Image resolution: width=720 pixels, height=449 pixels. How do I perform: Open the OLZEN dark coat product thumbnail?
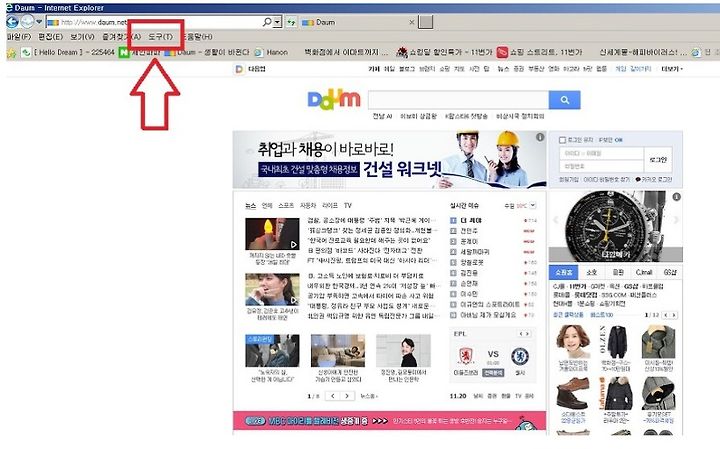[x=615, y=342]
